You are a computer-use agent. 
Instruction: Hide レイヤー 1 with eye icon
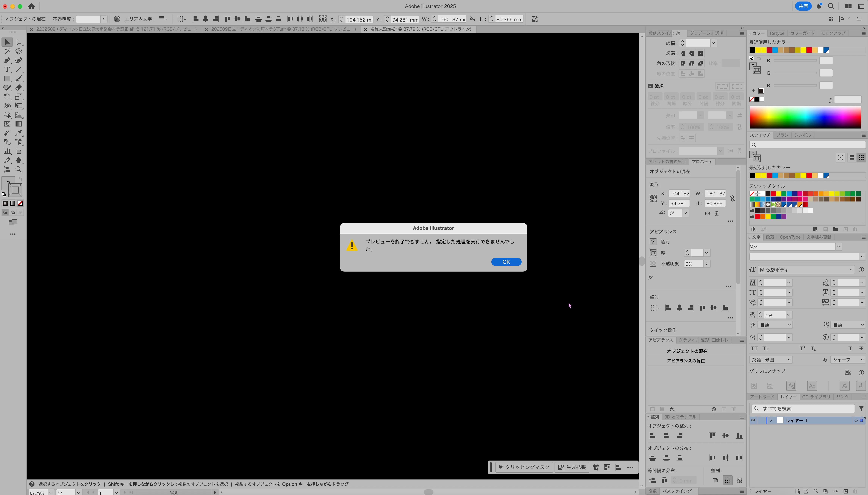[753, 421]
